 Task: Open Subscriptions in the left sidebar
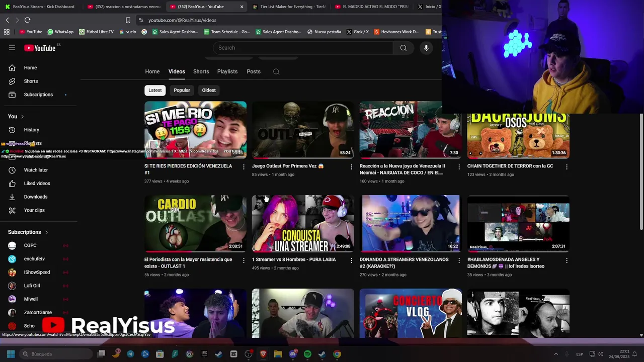click(x=38, y=95)
